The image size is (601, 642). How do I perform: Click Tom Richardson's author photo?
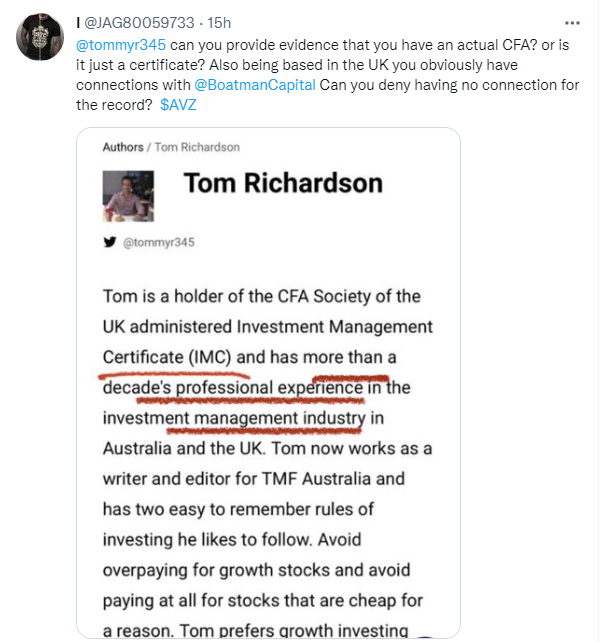click(x=128, y=193)
